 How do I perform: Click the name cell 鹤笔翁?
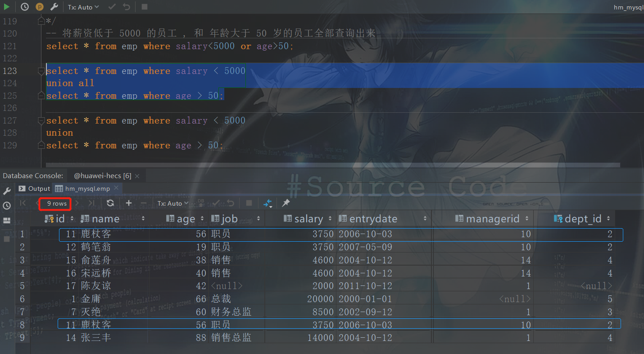pyautogui.click(x=95, y=247)
